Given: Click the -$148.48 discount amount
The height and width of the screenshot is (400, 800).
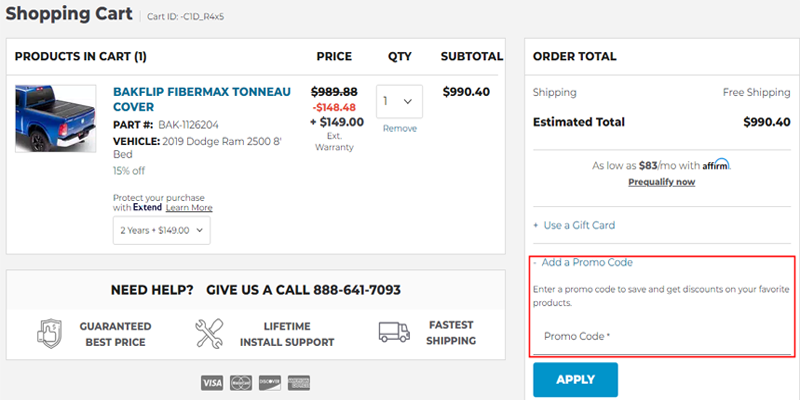Looking at the screenshot, I should click(334, 107).
